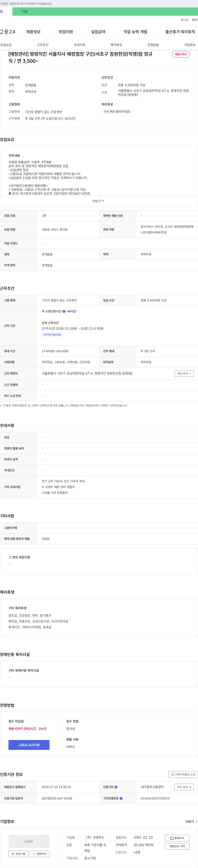Open the 채용정보 menu
The height and width of the screenshot is (868, 198).
pyautogui.click(x=33, y=32)
